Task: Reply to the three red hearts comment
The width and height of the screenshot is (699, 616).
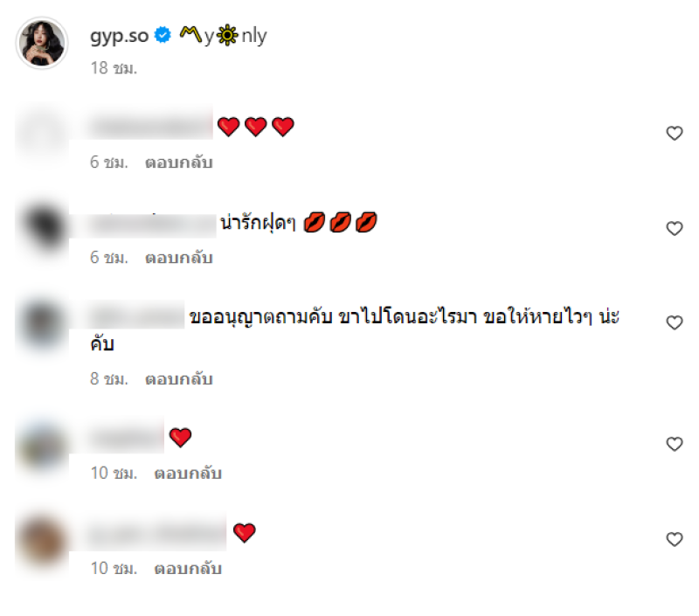Action: (x=179, y=163)
